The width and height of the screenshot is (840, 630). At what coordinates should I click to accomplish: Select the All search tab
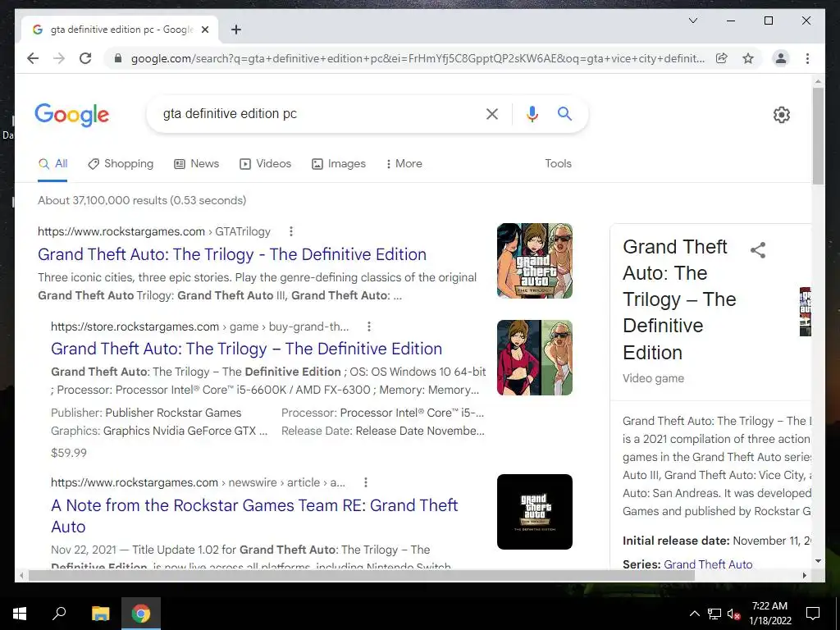(53, 163)
